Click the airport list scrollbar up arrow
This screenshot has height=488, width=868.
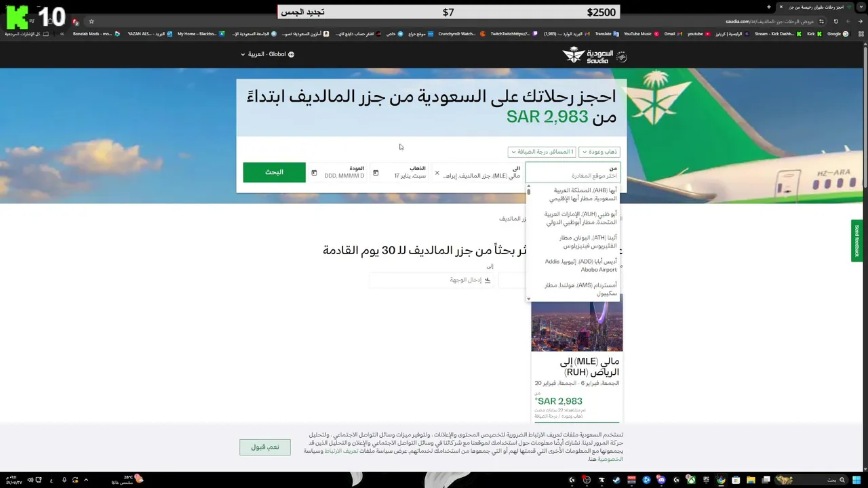(x=528, y=186)
